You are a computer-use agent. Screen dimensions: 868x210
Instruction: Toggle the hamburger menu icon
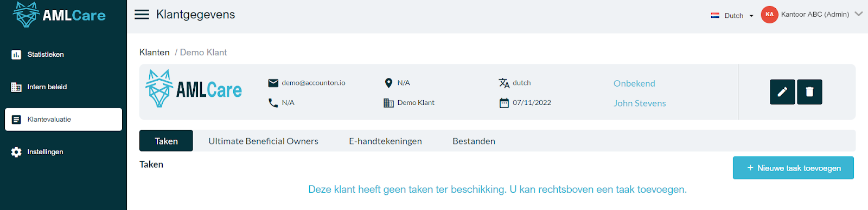(x=142, y=15)
